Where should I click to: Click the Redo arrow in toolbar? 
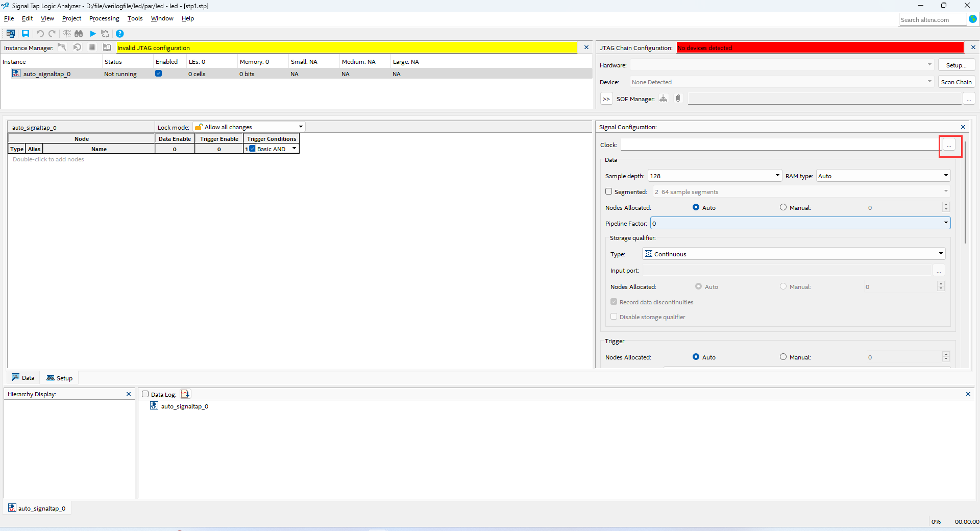click(52, 34)
